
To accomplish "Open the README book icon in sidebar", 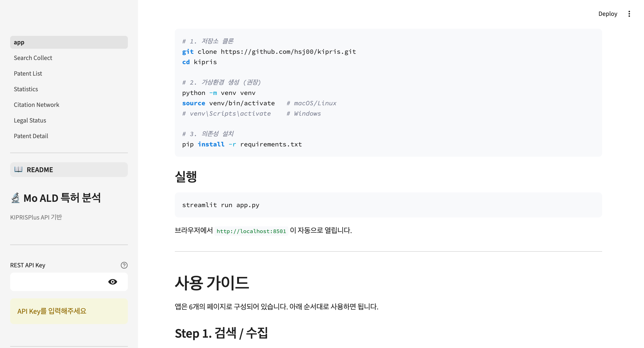I will [18, 169].
